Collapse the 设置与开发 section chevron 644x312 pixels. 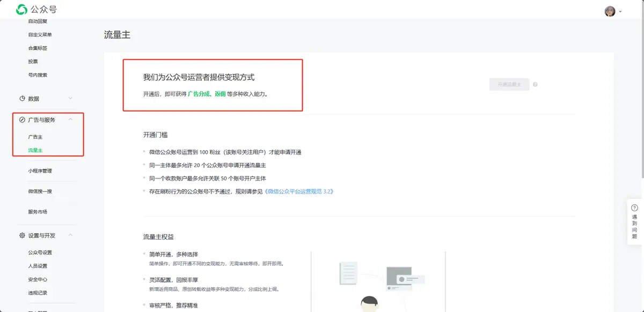pos(70,235)
